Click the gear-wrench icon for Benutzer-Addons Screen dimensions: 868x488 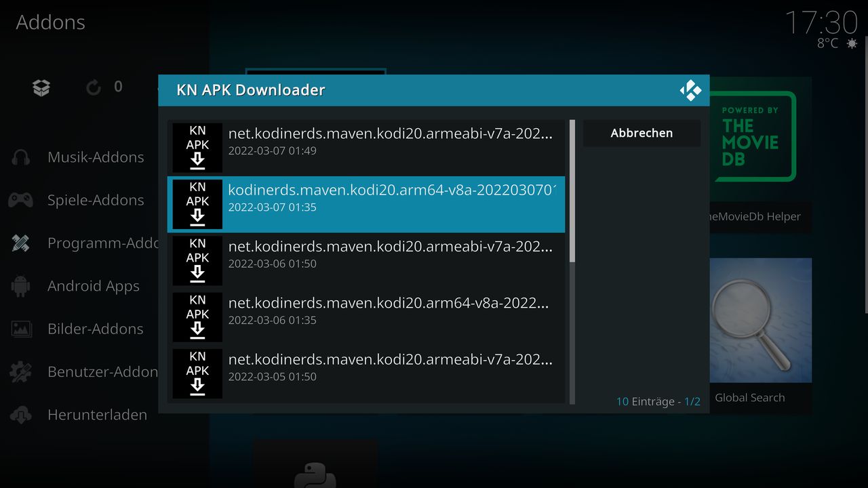(21, 371)
